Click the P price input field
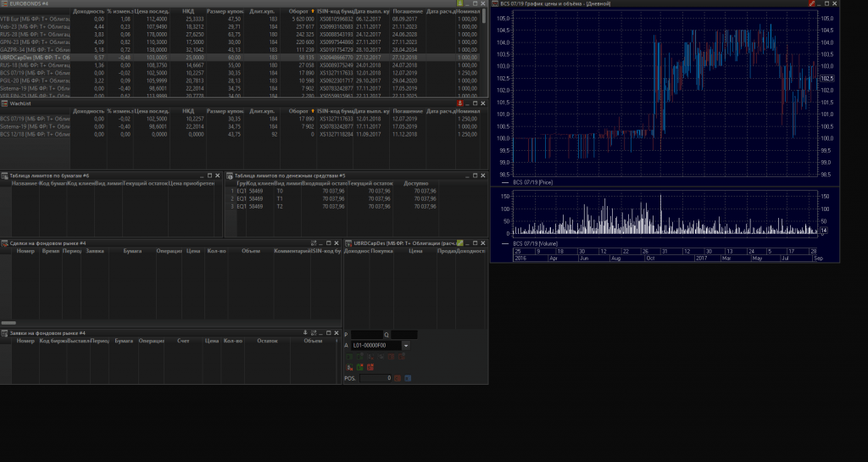This screenshot has height=462, width=868. coord(367,335)
